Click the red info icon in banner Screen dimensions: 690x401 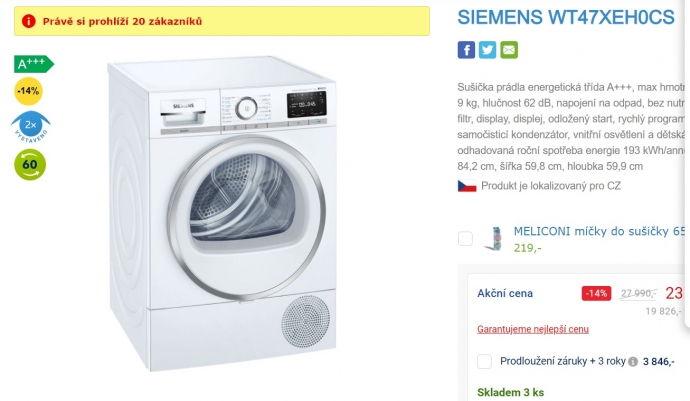click(29, 21)
